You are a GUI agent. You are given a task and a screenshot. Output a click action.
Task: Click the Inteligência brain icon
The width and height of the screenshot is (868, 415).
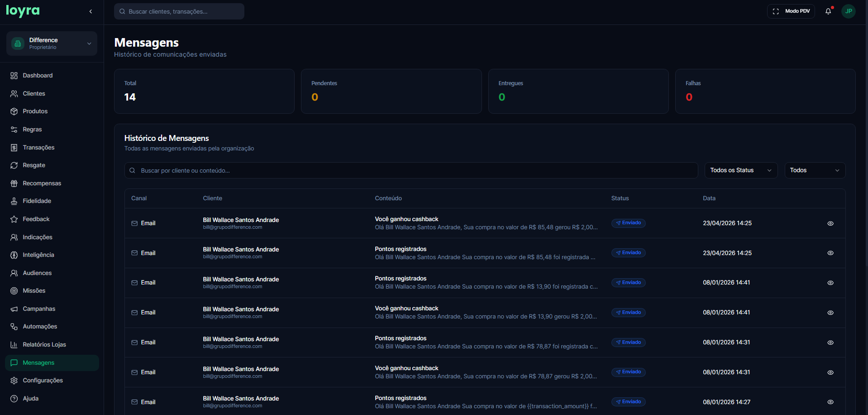(x=14, y=255)
